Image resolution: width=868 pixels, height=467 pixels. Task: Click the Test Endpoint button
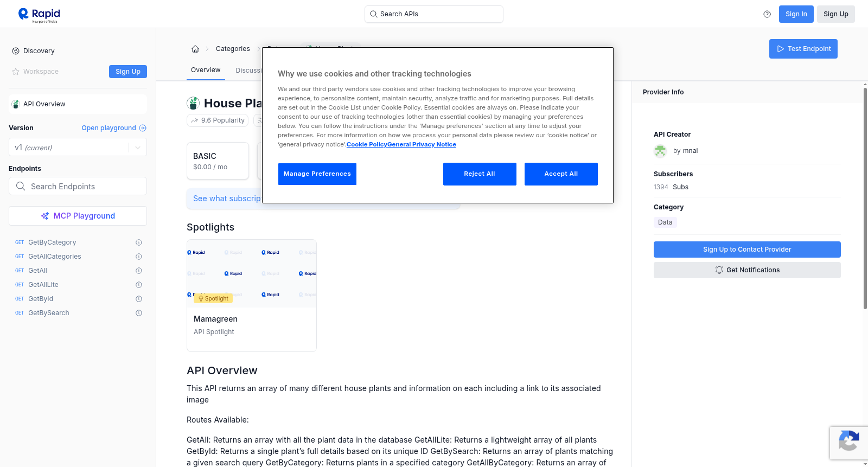pos(803,49)
